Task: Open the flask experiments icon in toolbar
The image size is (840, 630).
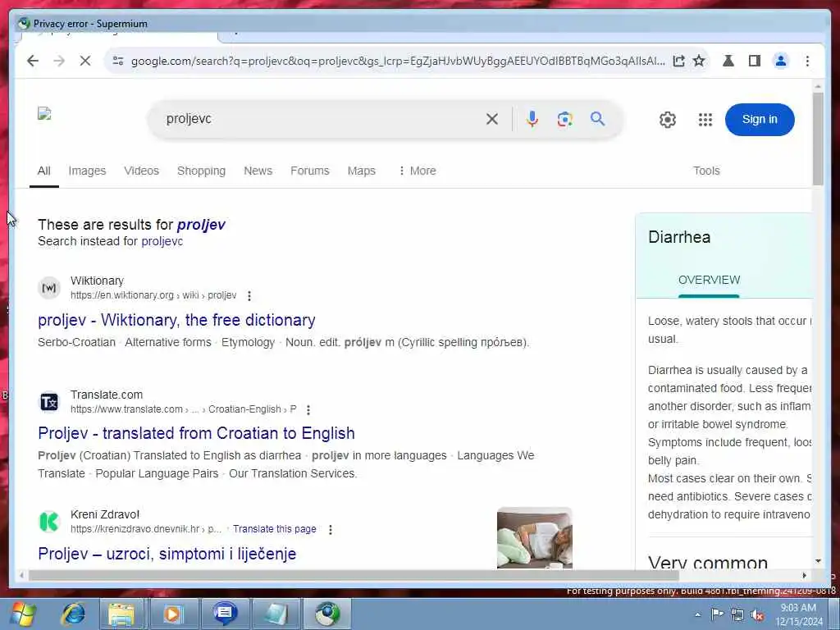Action: pyautogui.click(x=728, y=61)
